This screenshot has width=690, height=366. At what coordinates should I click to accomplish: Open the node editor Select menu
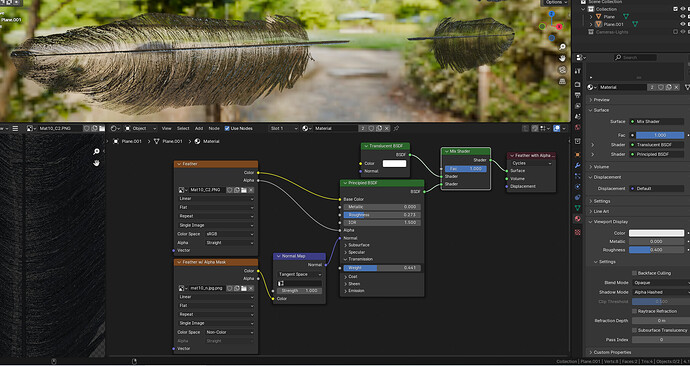tap(183, 128)
